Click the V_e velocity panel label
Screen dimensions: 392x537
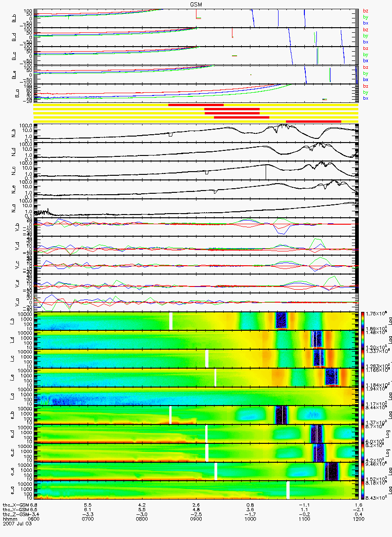click(x=17, y=283)
